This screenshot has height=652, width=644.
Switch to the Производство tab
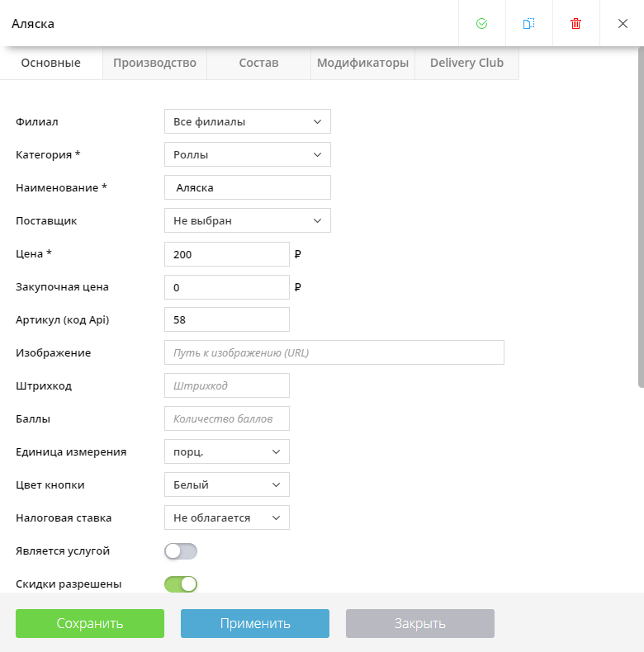[154, 64]
